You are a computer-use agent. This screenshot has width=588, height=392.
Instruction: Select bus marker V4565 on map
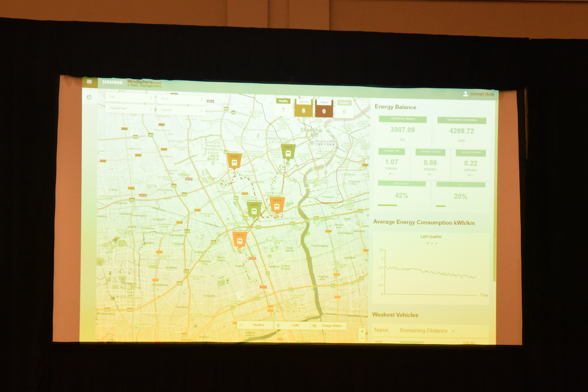[x=234, y=161]
